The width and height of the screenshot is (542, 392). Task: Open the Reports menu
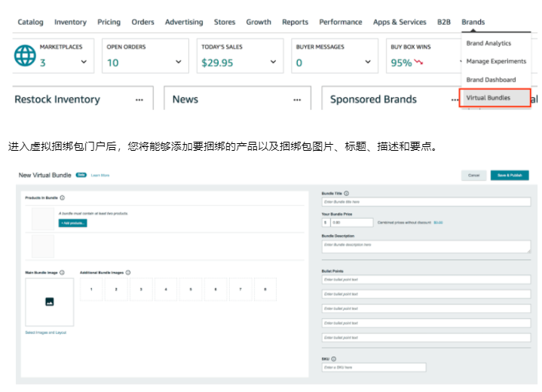coord(295,22)
